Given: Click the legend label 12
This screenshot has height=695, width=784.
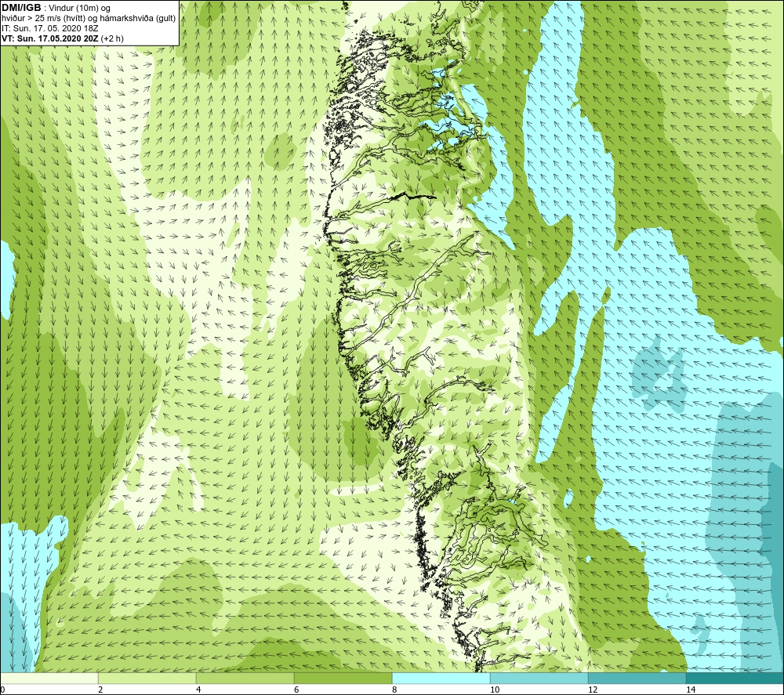Looking at the screenshot, I should tap(593, 690).
